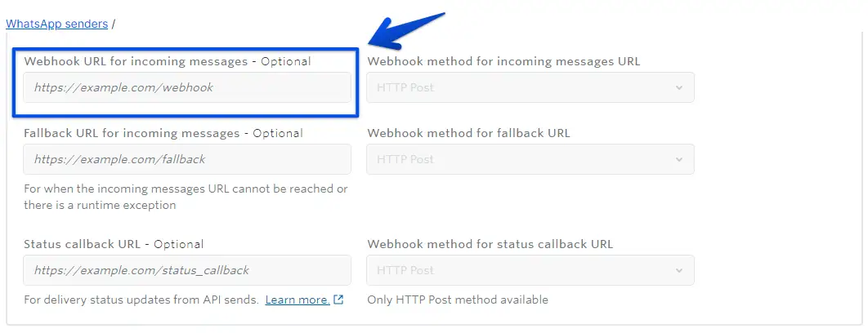Click the Learn more link

tap(298, 300)
